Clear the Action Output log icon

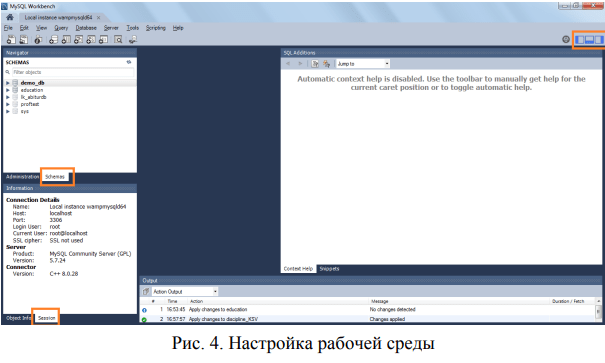pos(146,292)
